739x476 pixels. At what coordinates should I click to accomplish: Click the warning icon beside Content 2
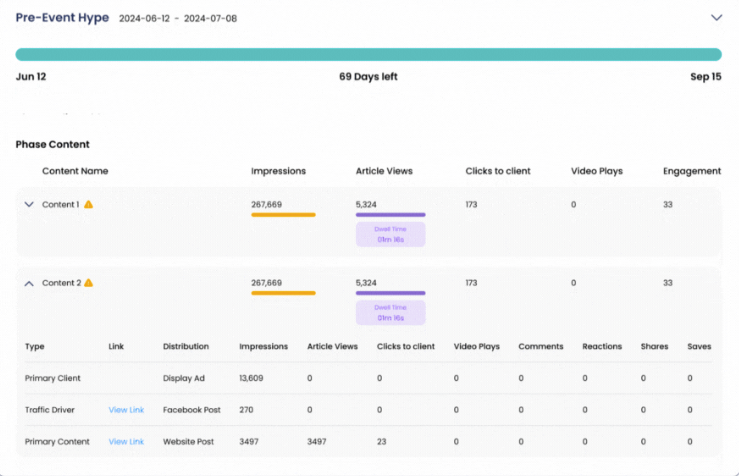[x=89, y=283]
